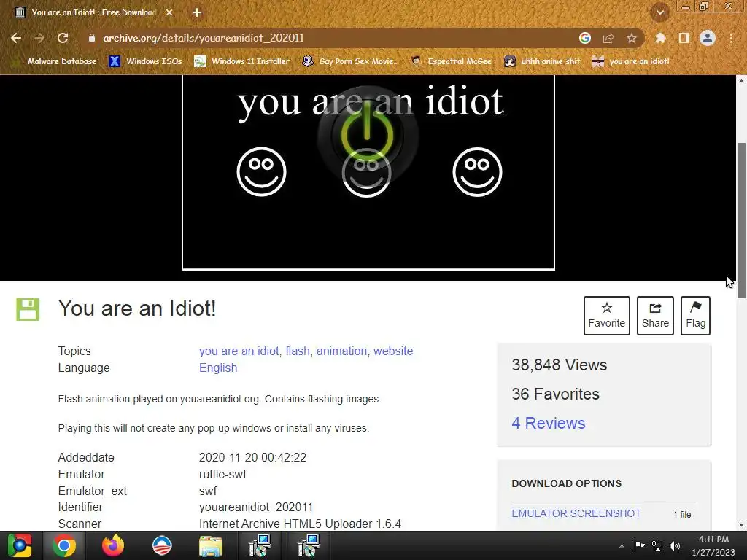747x560 pixels.
Task: Click the scrollbar up arrow
Action: pyautogui.click(x=741, y=81)
